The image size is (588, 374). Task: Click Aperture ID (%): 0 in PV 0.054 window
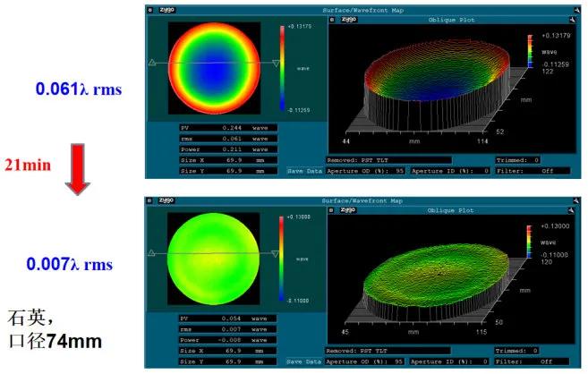[449, 361]
